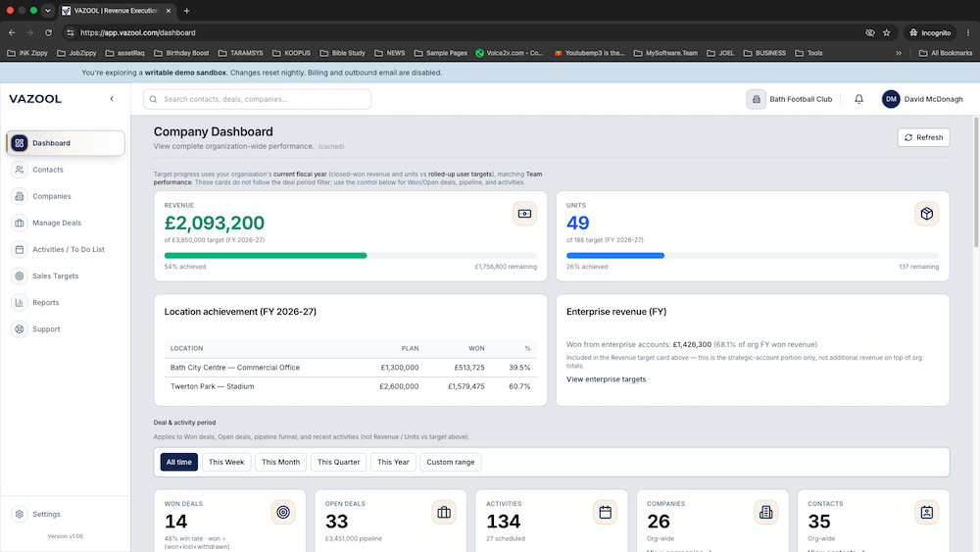Collapse the sidebar with the chevron
Screen dimensions: 980x552
(112, 99)
